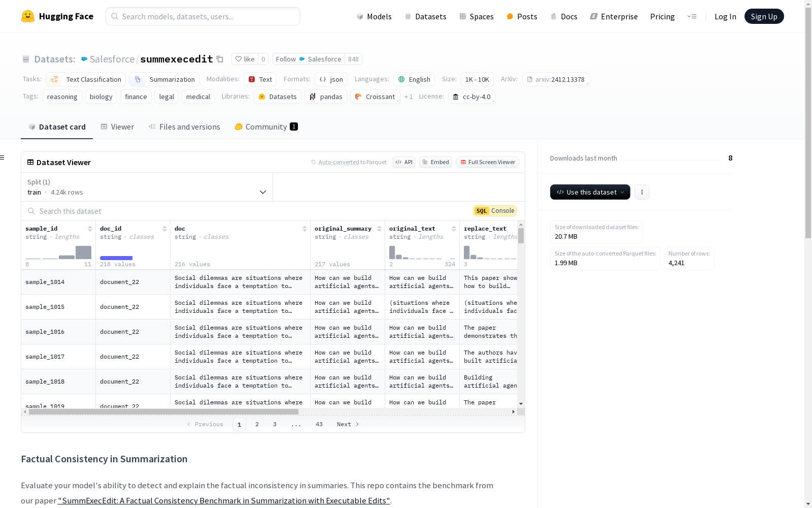Open the Full Screen Viewer

pos(487,162)
